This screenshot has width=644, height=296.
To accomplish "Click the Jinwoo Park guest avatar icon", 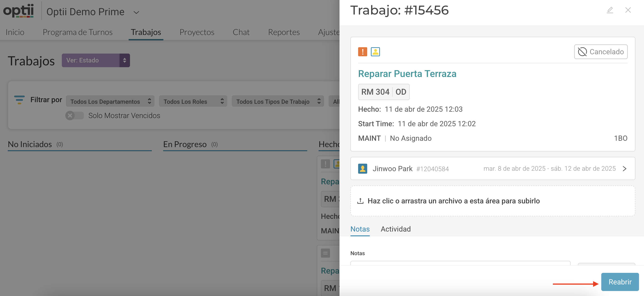I will click(x=362, y=169).
